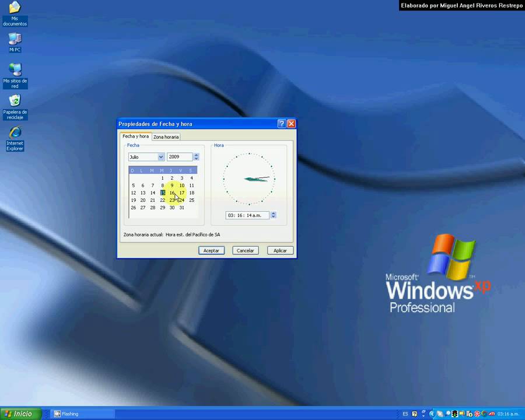Decrease the year with the down spinner

tap(197, 159)
